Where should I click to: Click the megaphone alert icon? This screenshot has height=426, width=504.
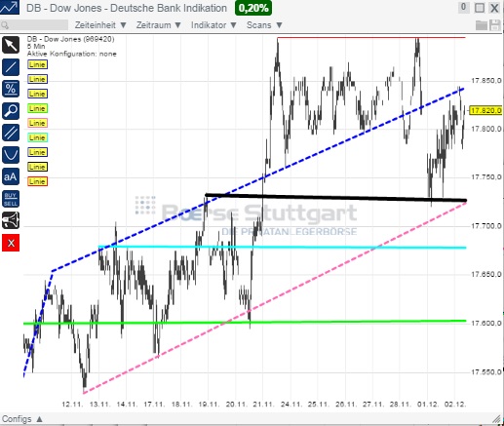pos(11,220)
